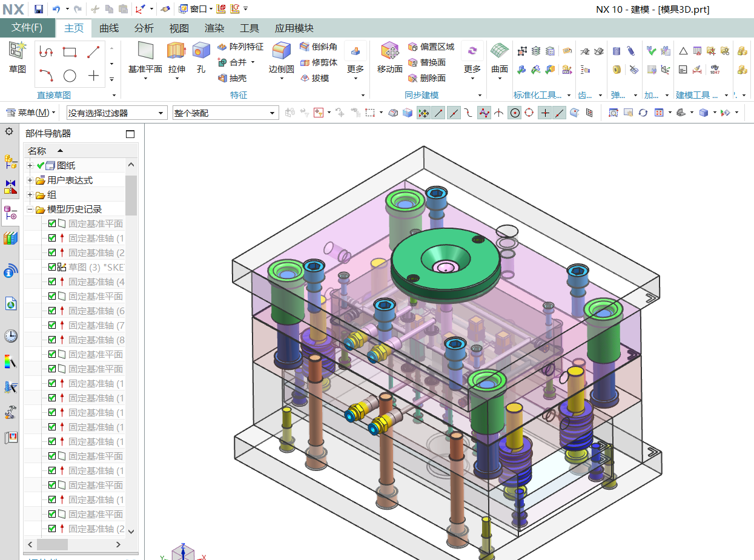Uncheck the 固定基准轴 (1 feature checkbox

(52, 238)
